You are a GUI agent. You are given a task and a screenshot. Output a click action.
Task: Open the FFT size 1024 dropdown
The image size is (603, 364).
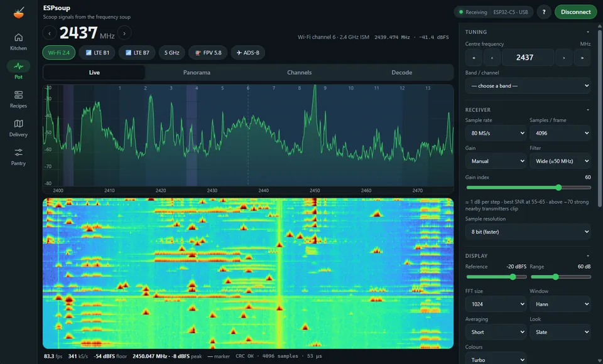pyautogui.click(x=496, y=304)
